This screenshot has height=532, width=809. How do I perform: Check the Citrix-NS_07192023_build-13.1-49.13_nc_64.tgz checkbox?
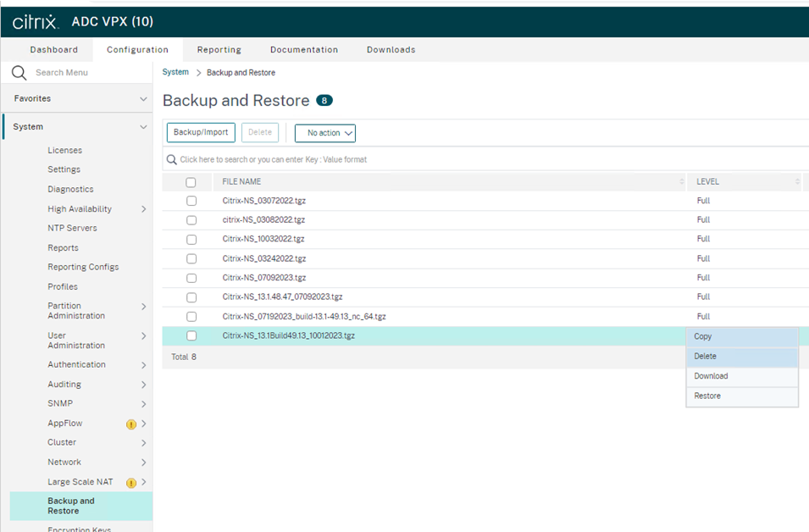pyautogui.click(x=191, y=316)
